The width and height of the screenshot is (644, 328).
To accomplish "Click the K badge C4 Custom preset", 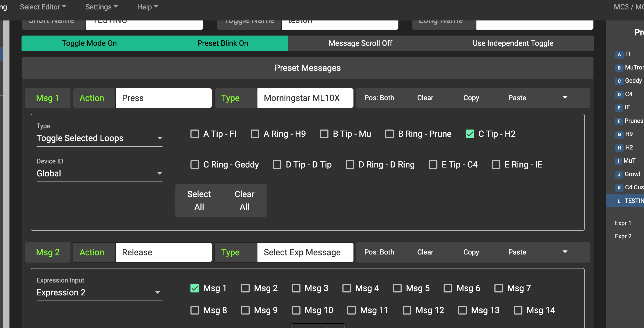I will (619, 188).
